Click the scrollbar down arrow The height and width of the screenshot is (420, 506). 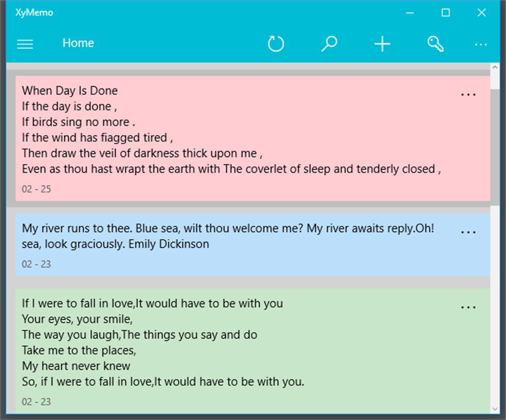tap(495, 409)
